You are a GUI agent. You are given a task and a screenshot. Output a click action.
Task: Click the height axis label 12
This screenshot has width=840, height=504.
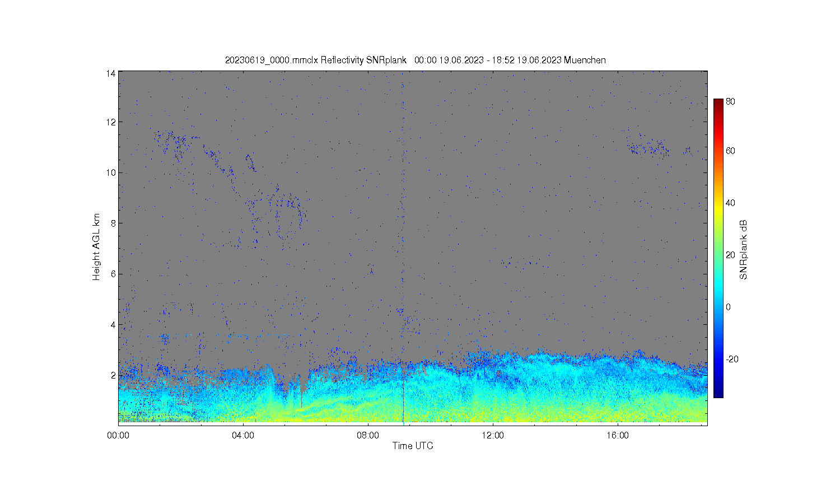111,122
